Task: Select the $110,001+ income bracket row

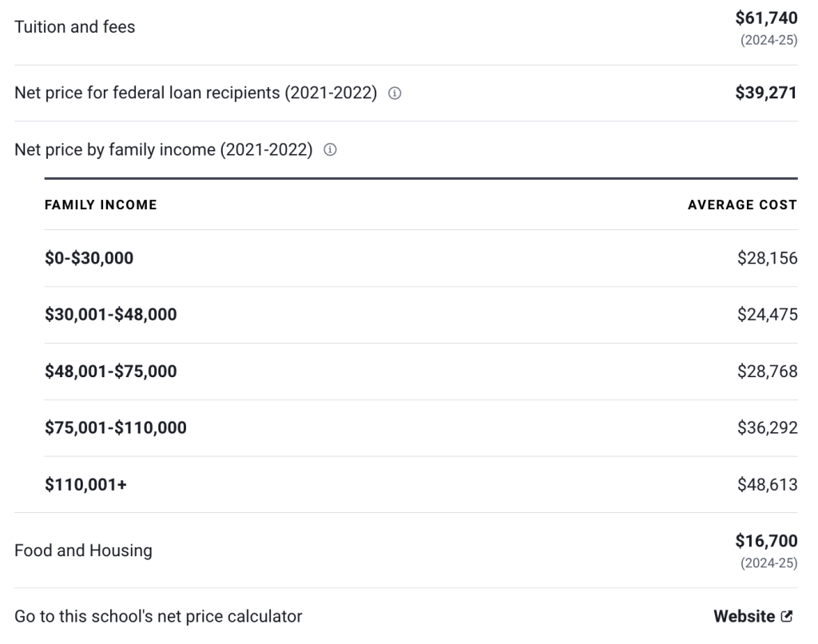Action: [x=85, y=484]
